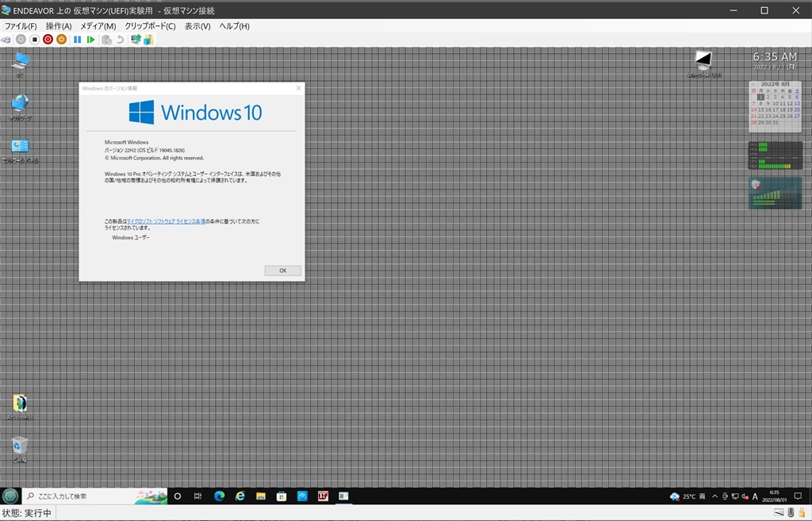Click the lock icon in the status bar

(x=802, y=513)
